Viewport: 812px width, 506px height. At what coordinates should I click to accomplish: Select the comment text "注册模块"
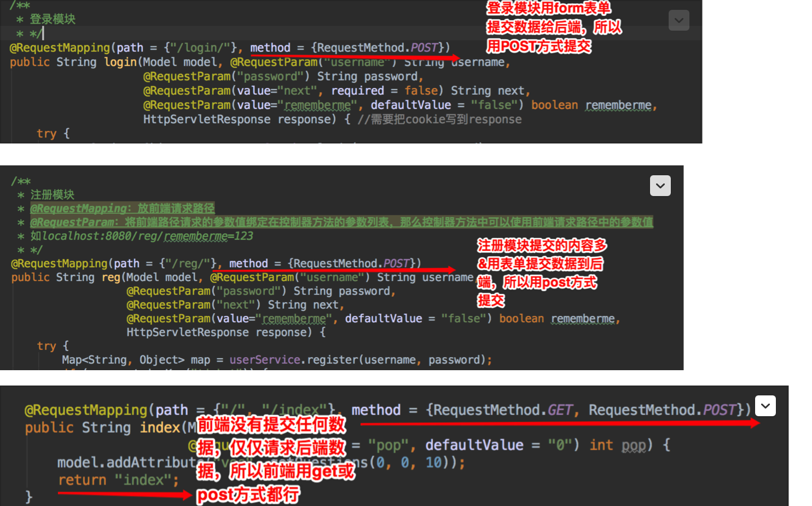[x=53, y=194]
